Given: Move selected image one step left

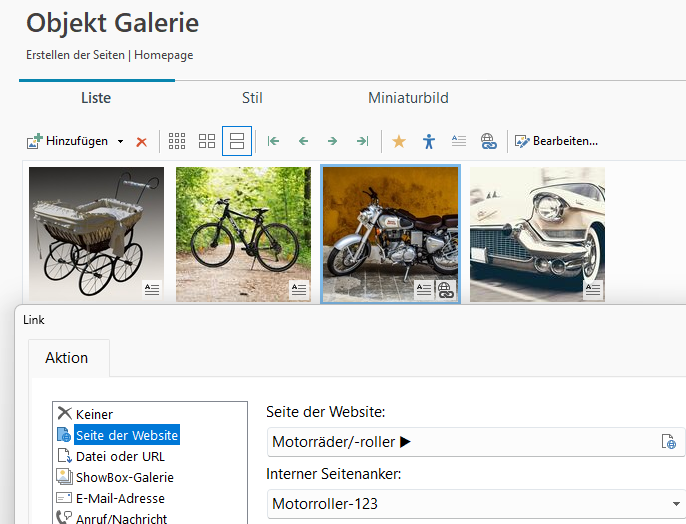Looking at the screenshot, I should click(x=303, y=141).
